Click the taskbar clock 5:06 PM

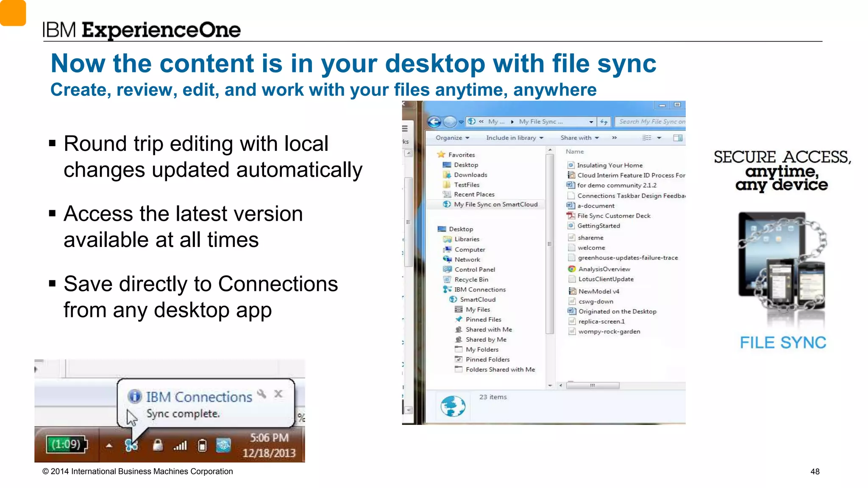click(269, 438)
